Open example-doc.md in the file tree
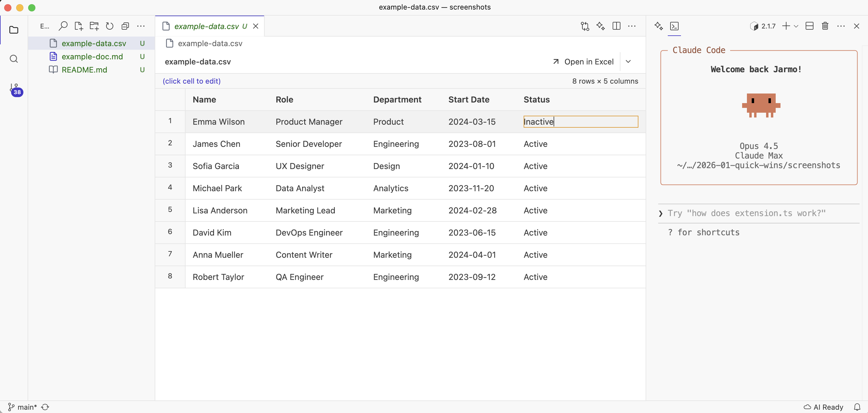868x413 pixels. [92, 57]
